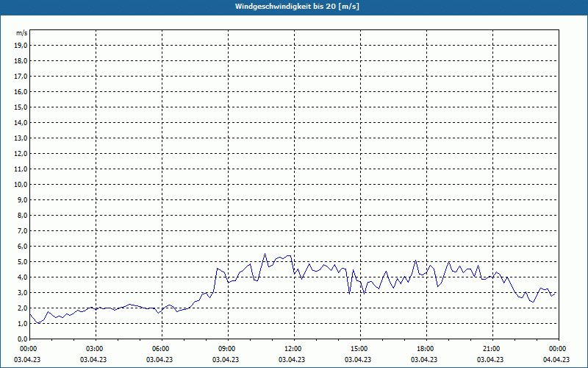
Task: Click the "11,0" y-axis label
Action: coord(21,169)
